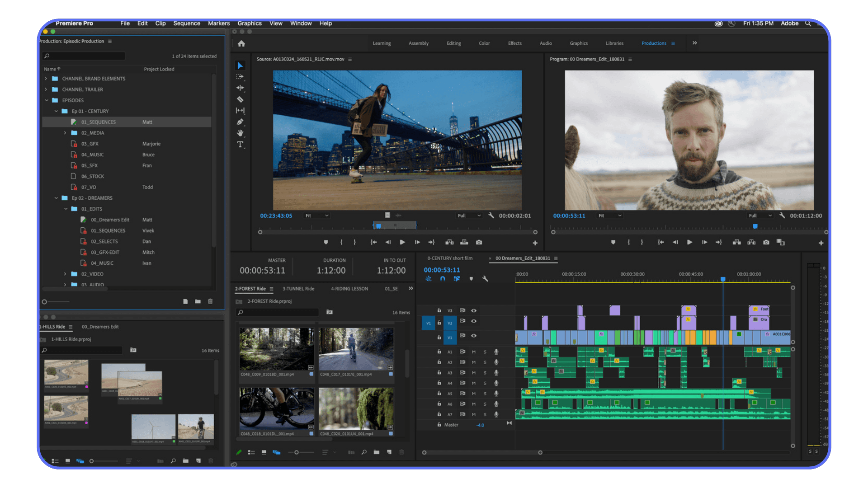Collapse the EPISODES folder
The image size is (868, 488).
[47, 100]
